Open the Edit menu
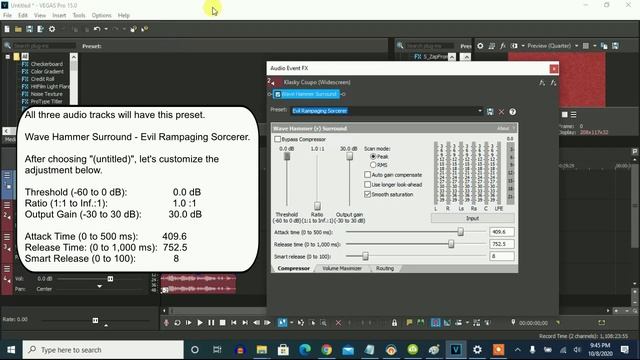640x360 pixels. point(22,15)
